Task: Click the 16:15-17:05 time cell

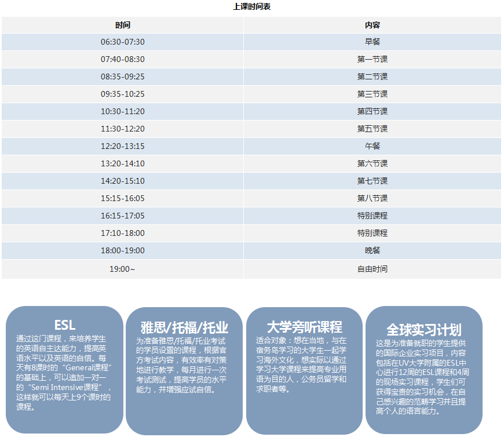Action: (122, 216)
